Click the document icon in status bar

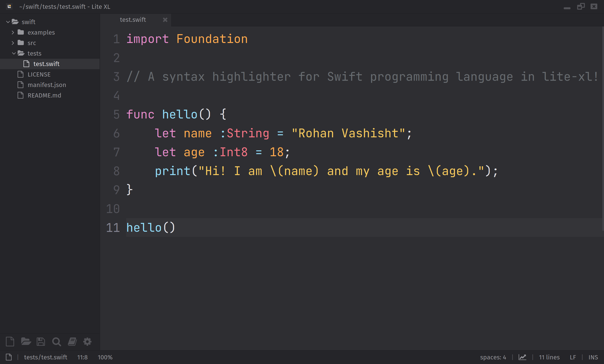coord(9,357)
